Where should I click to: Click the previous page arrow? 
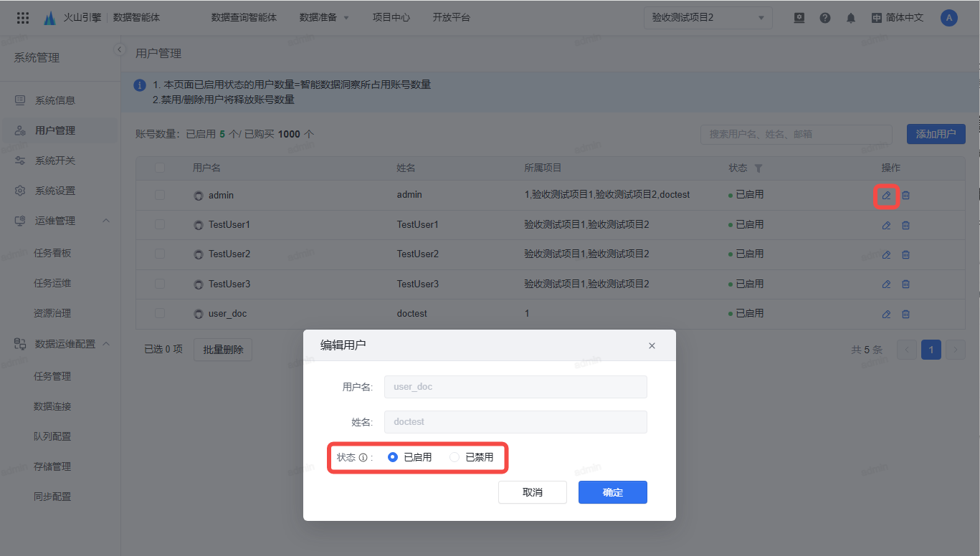click(907, 350)
